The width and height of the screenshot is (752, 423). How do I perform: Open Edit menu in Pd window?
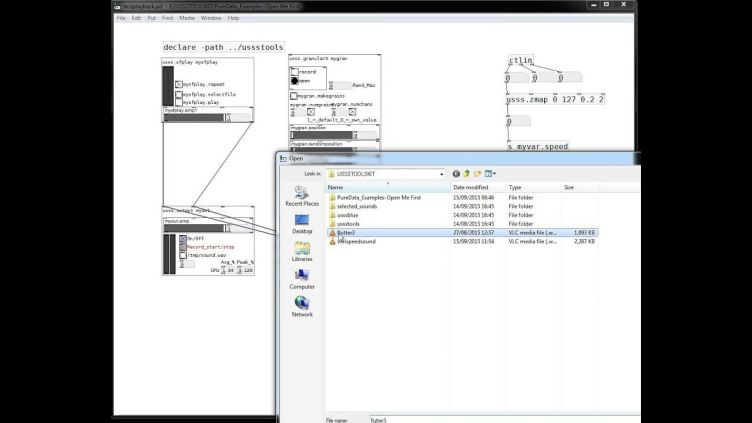pyautogui.click(x=136, y=18)
